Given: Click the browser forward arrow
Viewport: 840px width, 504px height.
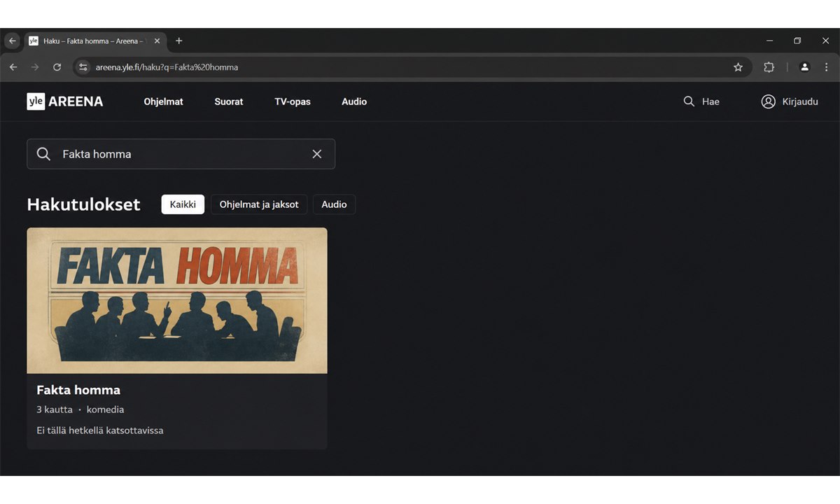Looking at the screenshot, I should coord(35,67).
